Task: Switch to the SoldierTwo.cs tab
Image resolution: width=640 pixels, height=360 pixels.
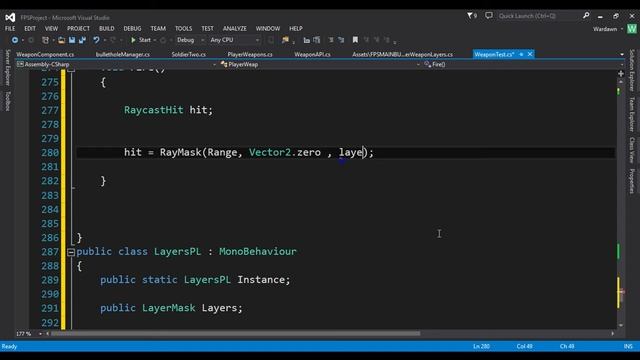Action: pos(189,54)
